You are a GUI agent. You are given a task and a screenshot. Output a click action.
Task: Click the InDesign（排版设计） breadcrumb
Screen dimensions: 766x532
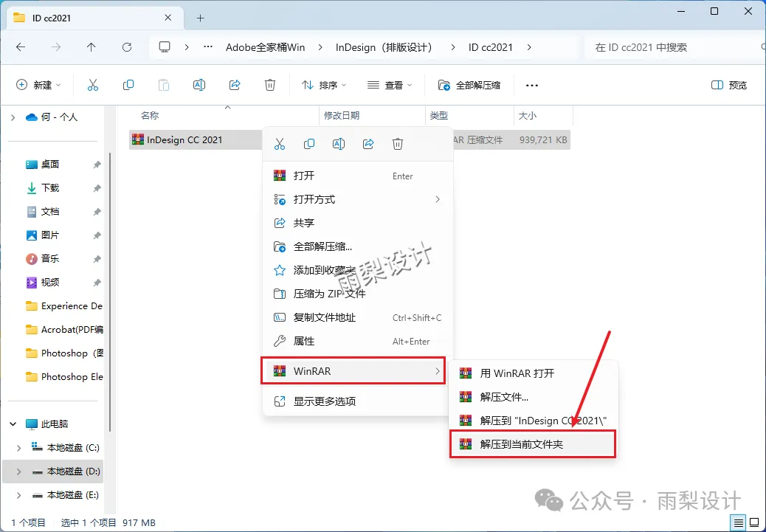[x=385, y=47]
